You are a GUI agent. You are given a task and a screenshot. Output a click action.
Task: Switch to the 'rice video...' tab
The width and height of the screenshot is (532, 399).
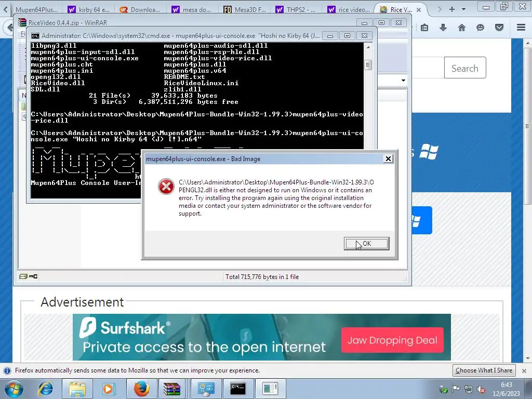(x=349, y=9)
